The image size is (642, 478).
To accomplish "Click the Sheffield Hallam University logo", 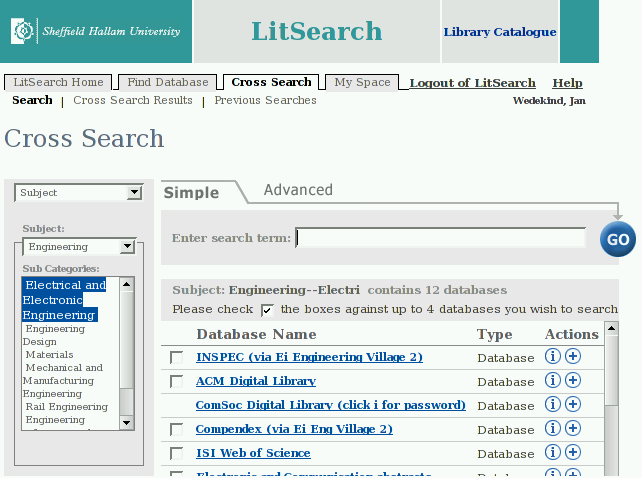I will point(96,31).
